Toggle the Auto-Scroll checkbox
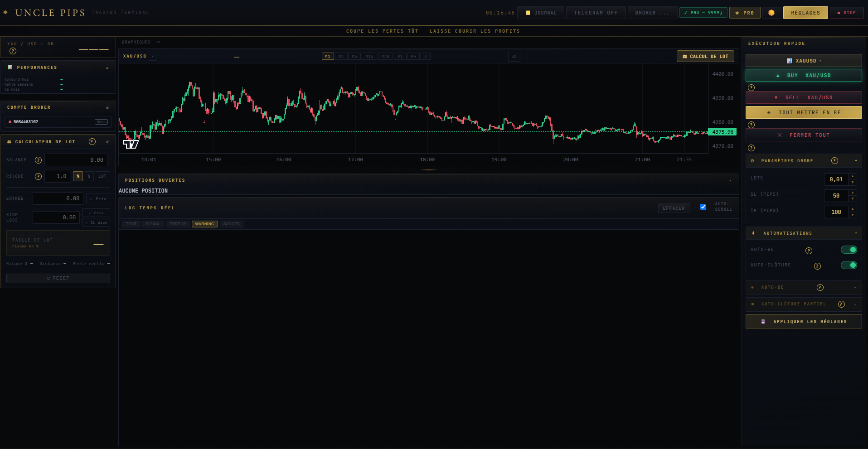Image resolution: width=868 pixels, height=449 pixels. click(703, 207)
